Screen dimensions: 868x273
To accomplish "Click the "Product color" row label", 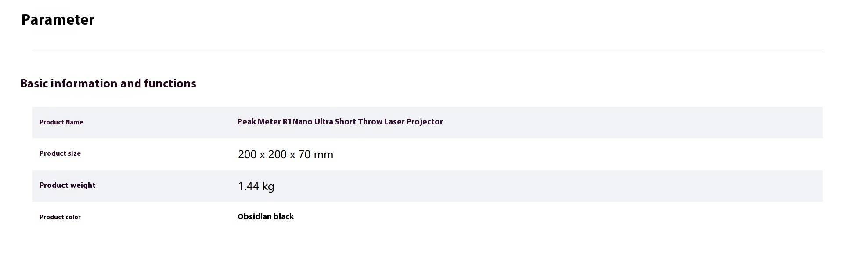I will (x=60, y=217).
